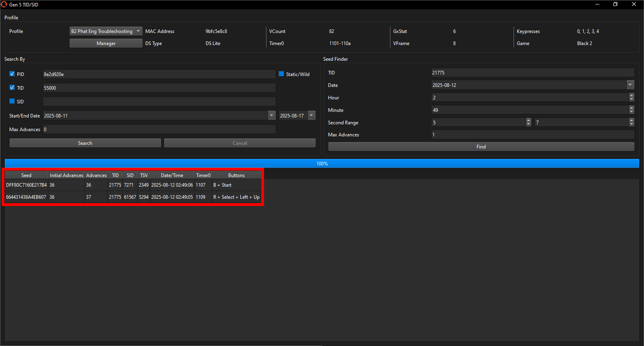This screenshot has width=644, height=346.
Task: Check the SID checkbox
Action: [x=12, y=101]
